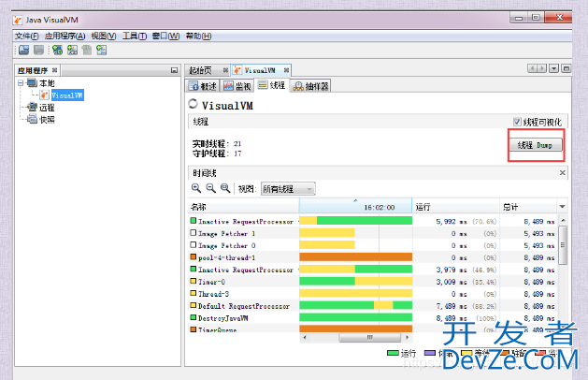Select the 远程 tree node
This screenshot has width=588, height=380.
(47, 108)
